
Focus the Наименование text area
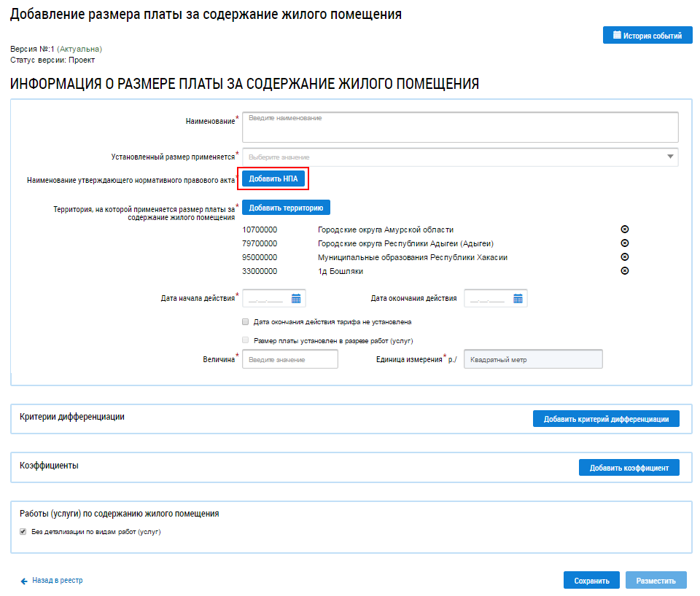coord(460,127)
